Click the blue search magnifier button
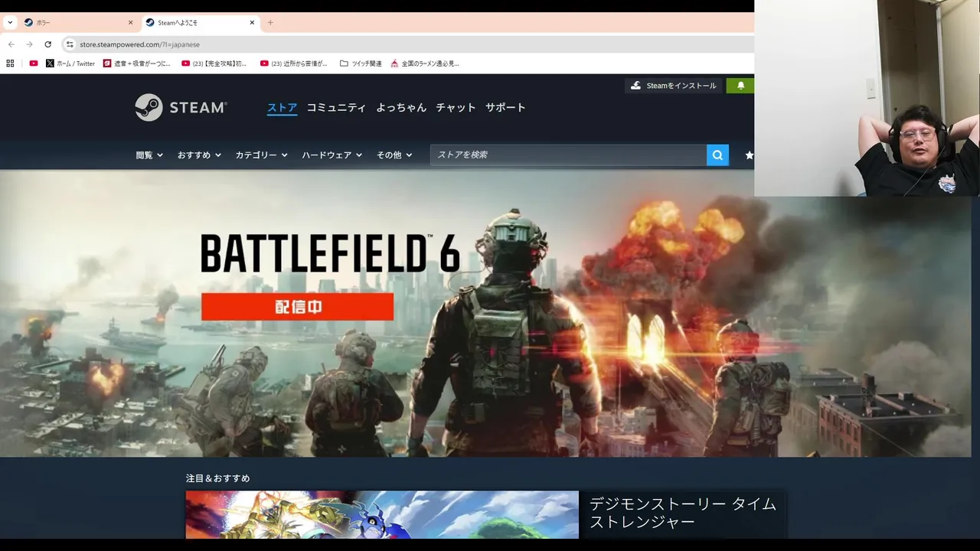The image size is (980, 551). (717, 155)
